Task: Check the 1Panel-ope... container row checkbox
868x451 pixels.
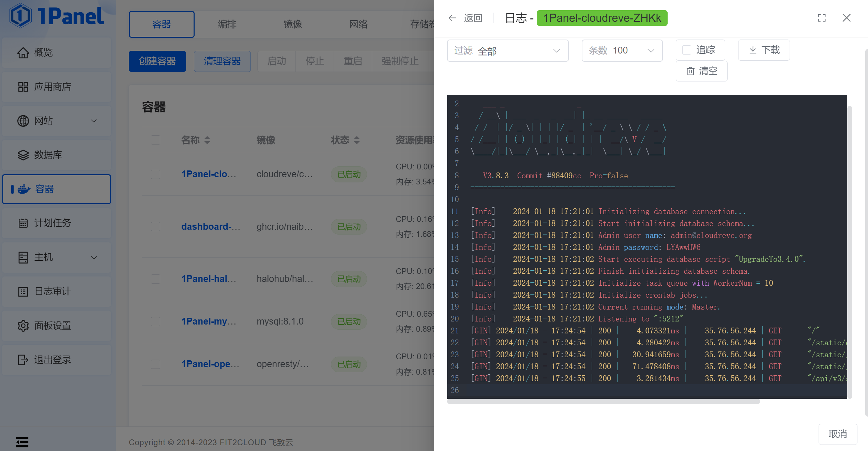Action: click(155, 364)
